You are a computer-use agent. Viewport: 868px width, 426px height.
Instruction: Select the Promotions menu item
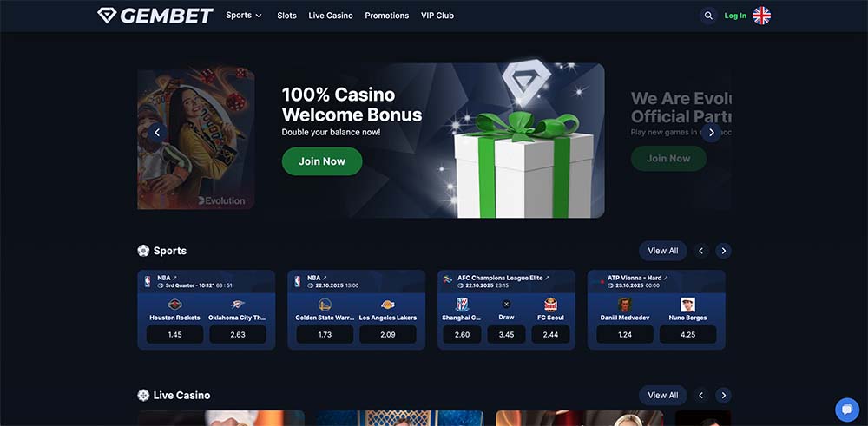[x=386, y=16]
